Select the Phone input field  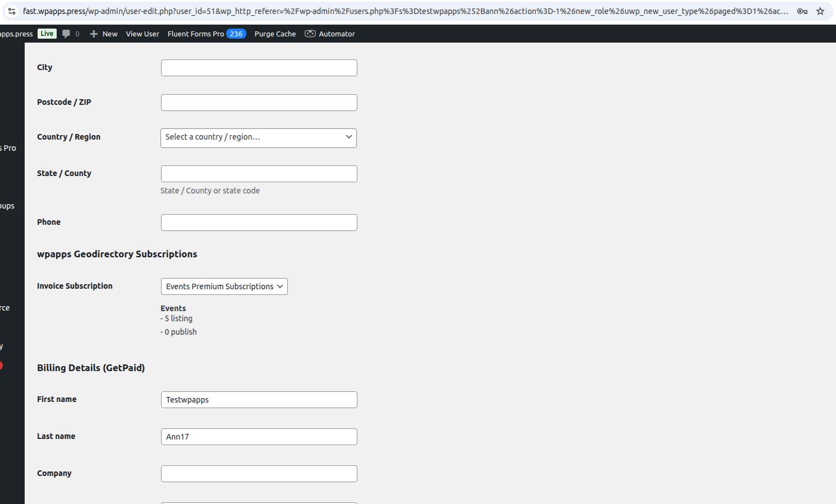point(259,223)
